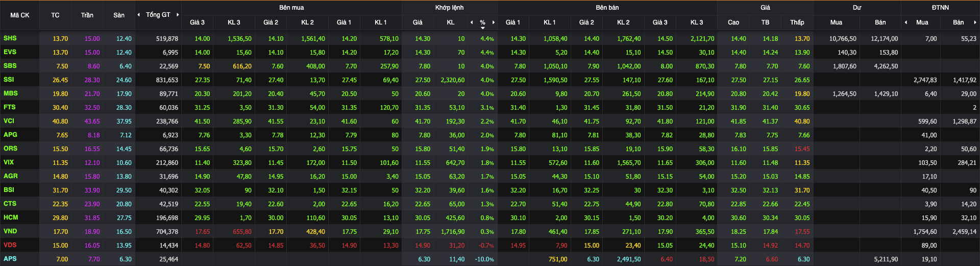Sort by Trần ceiling price header
This screenshot has height=266, width=980.
pyautogui.click(x=87, y=15)
